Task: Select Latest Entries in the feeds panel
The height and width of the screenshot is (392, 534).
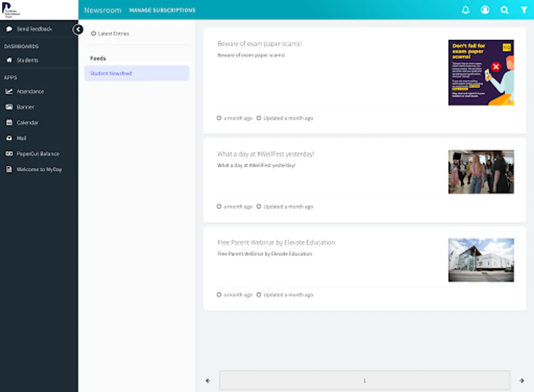Action: (x=111, y=34)
